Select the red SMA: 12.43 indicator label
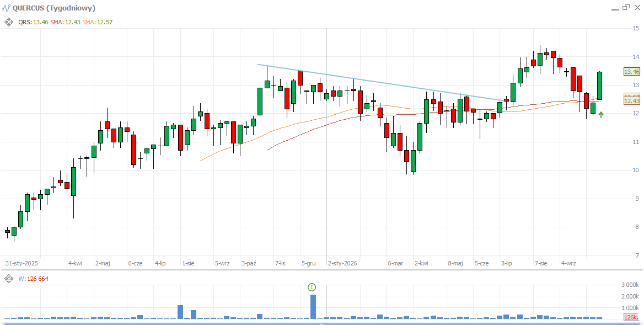The width and height of the screenshot is (644, 325). pos(65,22)
